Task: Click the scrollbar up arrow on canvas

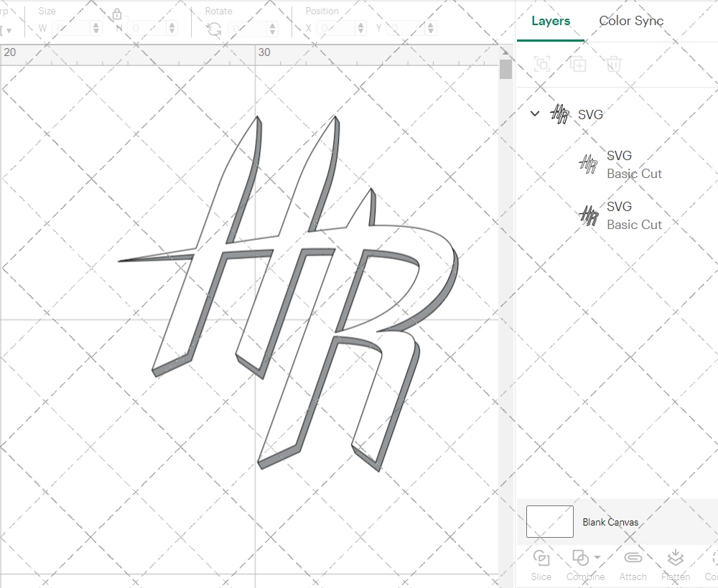Action: (505, 52)
